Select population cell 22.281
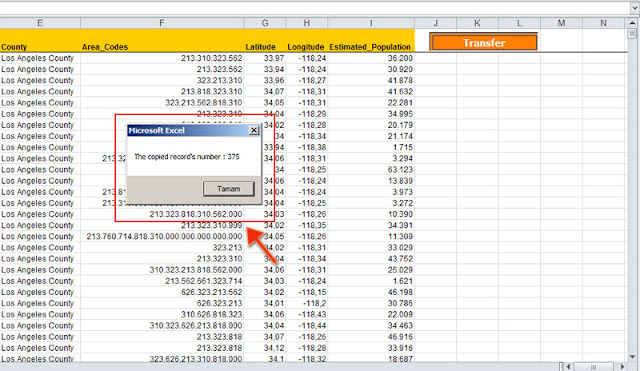The height and width of the screenshot is (371, 640). tap(371, 102)
